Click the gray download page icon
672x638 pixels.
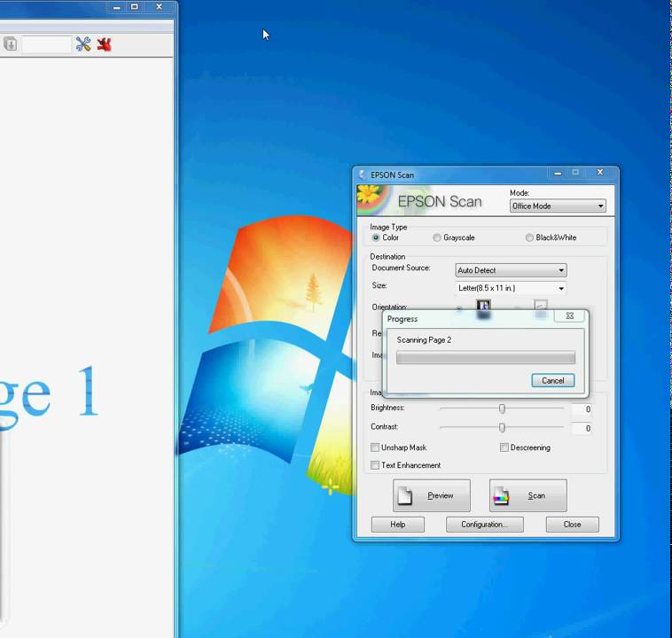pyautogui.click(x=11, y=43)
